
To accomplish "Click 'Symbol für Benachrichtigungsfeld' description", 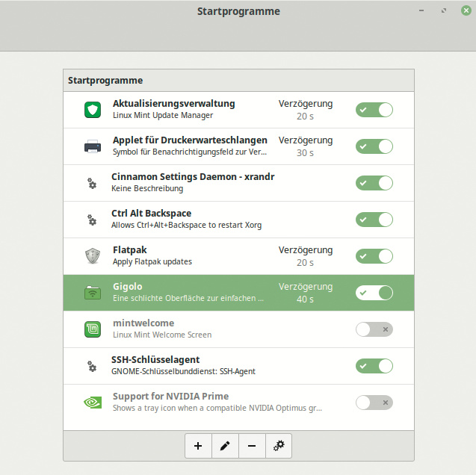I will [x=190, y=152].
